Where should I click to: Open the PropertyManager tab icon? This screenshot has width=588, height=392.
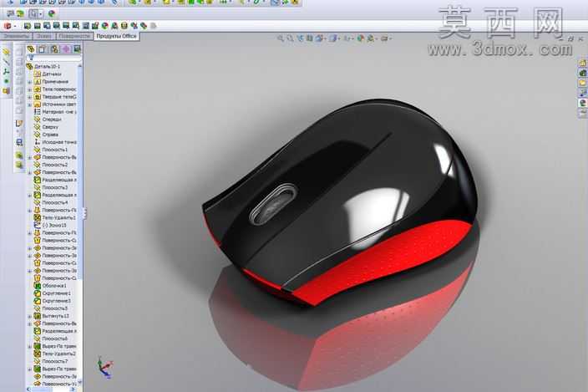point(43,49)
